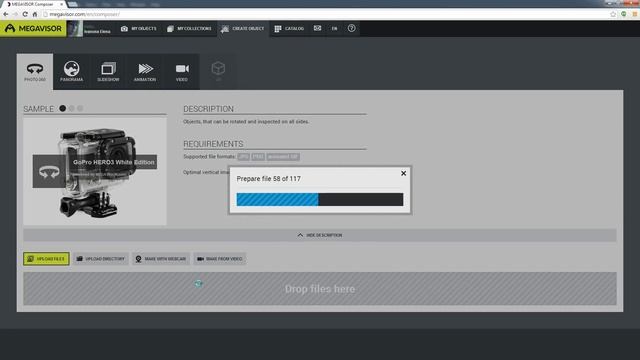Select the Photo 360 object type
Image resolution: width=640 pixels, height=360 pixels.
(35, 72)
